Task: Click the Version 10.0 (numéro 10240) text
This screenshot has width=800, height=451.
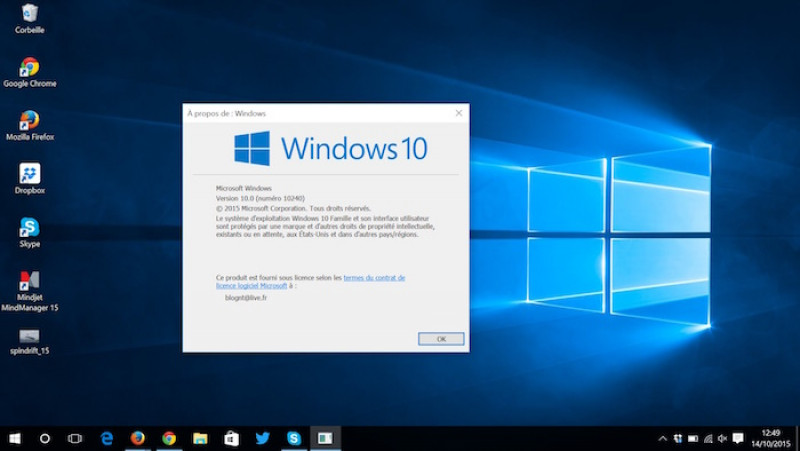Action: click(260, 198)
